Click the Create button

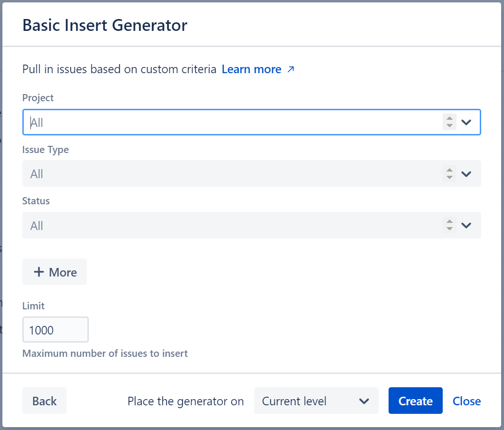pos(415,401)
